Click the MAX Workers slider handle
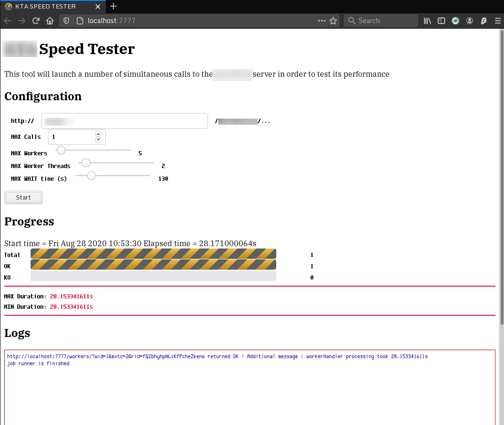Screen dimensions: 504x425 coord(61,150)
